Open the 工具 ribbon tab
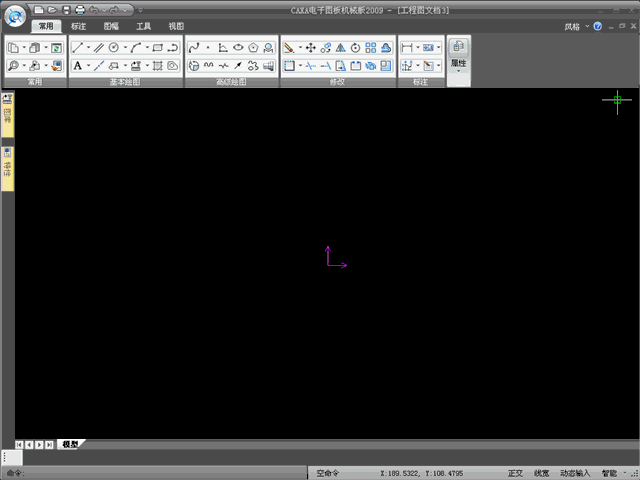This screenshot has height=480, width=640. [x=143, y=27]
